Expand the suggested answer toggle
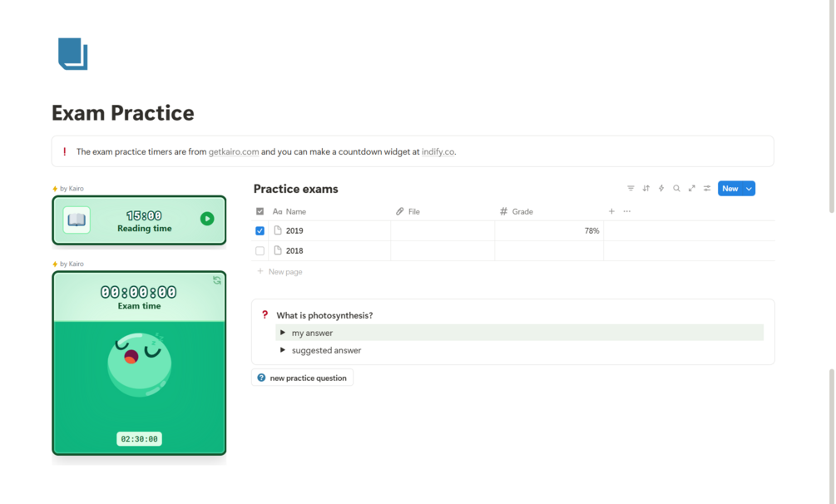Viewport: 836px width, 504px height. [283, 350]
